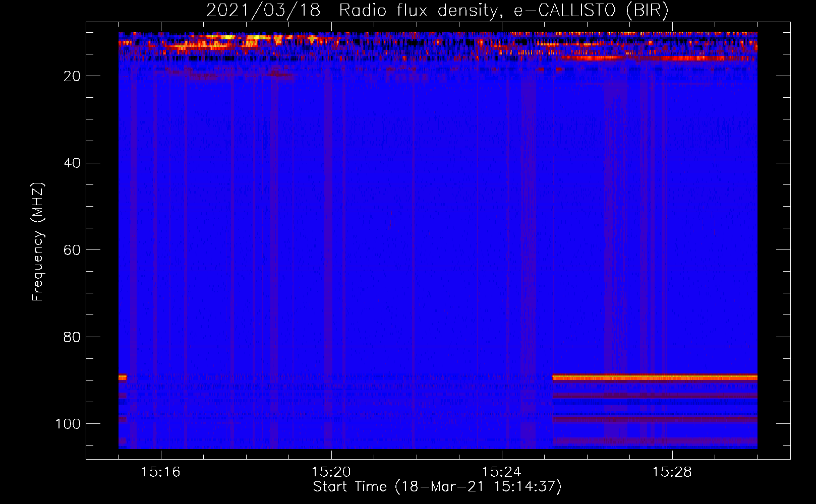Screen dimensions: 816x504
Task: Click the plot title '2021/03/18 Radio flux density'
Action: pos(437,11)
